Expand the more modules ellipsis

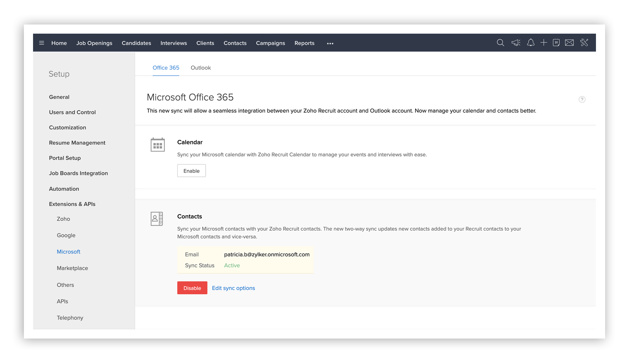point(330,44)
